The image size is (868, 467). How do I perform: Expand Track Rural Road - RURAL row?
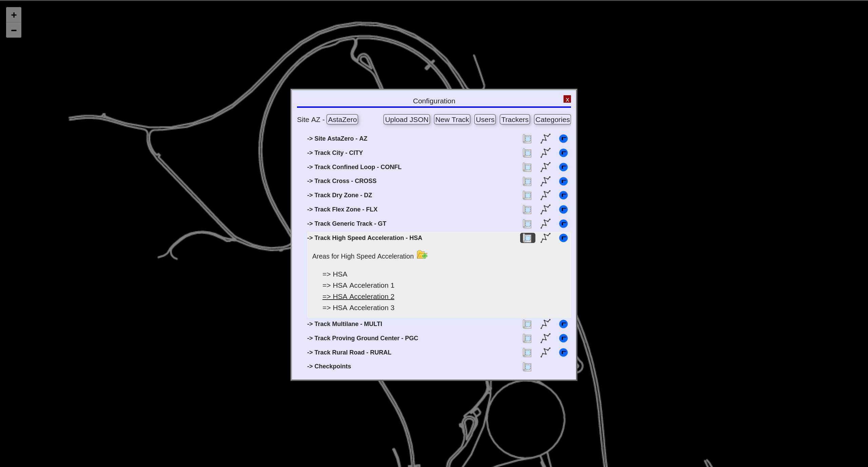tap(349, 352)
